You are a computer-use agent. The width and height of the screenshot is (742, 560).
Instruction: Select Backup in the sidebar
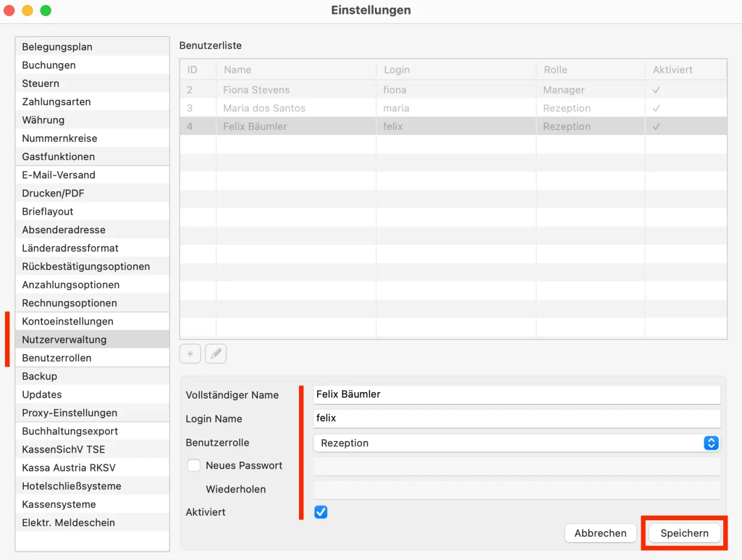92,376
